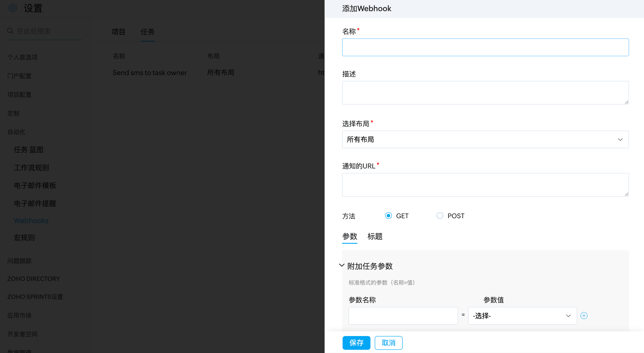
Task: Collapse the 附加任务参数 section
Action: pyautogui.click(x=342, y=265)
